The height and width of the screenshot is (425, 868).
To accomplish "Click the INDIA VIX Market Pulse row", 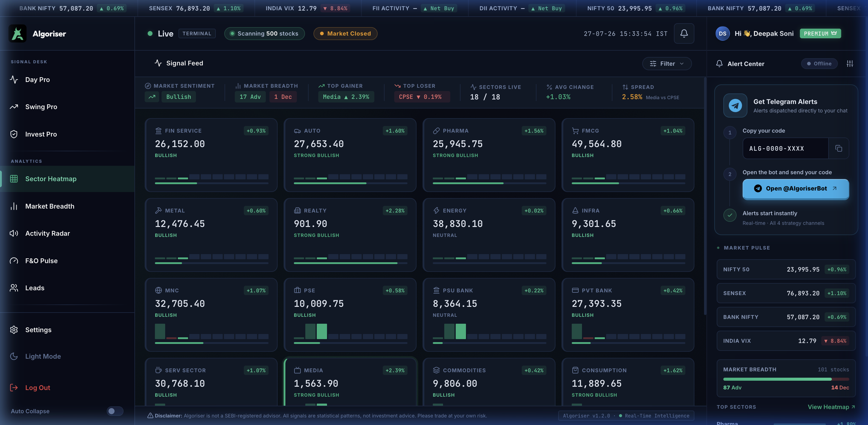I will point(786,341).
